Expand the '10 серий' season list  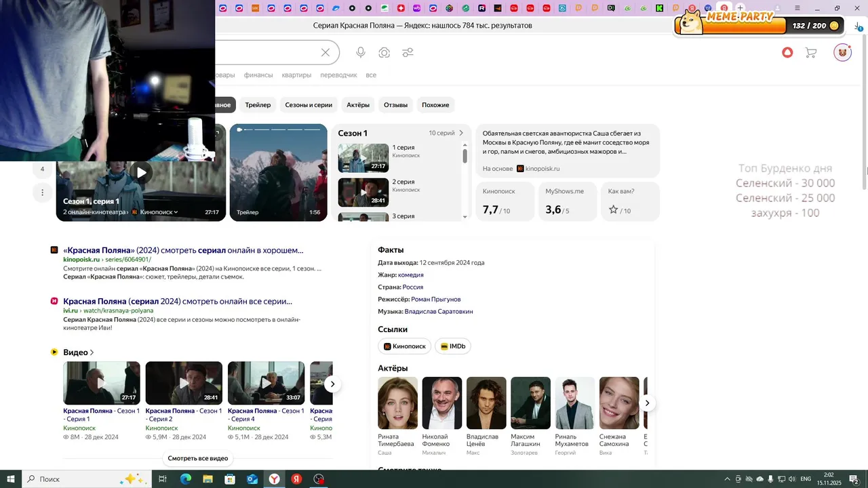click(x=446, y=133)
